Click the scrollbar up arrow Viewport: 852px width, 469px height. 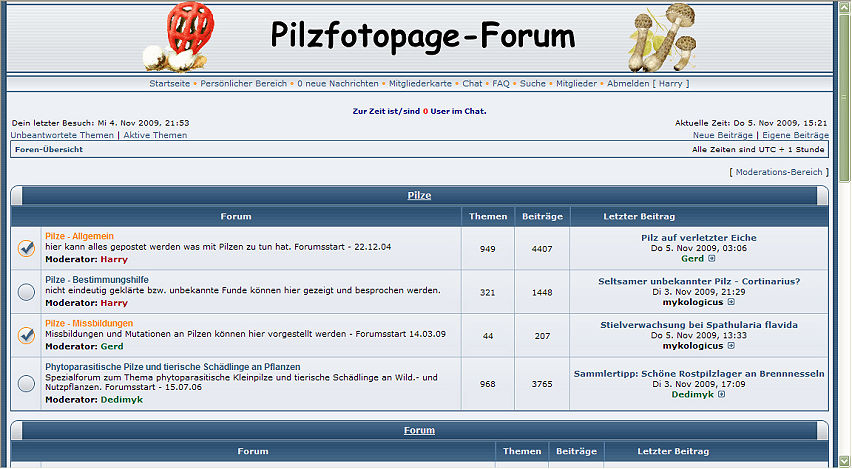coord(844,7)
